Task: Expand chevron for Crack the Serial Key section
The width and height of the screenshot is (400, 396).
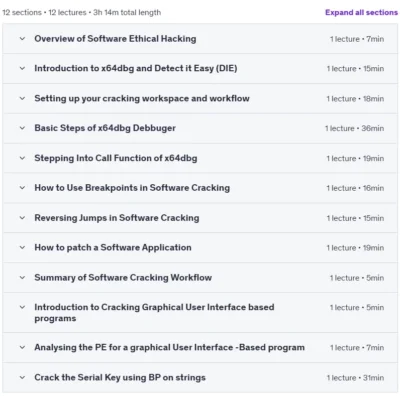Action: point(22,377)
